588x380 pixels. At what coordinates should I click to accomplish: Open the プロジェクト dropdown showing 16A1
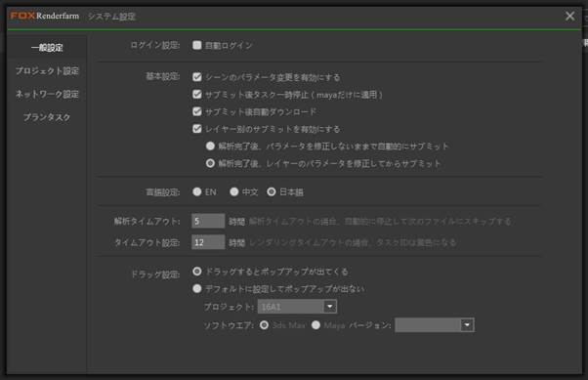297,307
